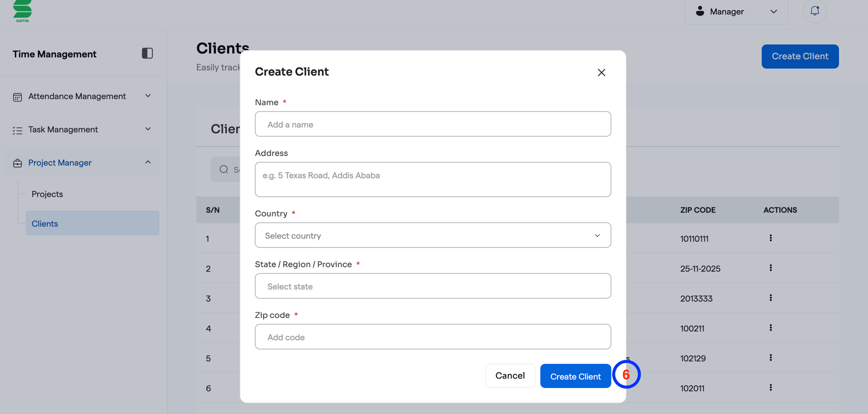Screen dimensions: 868x414
Task: Go to Projects in sidebar
Action: pos(47,194)
